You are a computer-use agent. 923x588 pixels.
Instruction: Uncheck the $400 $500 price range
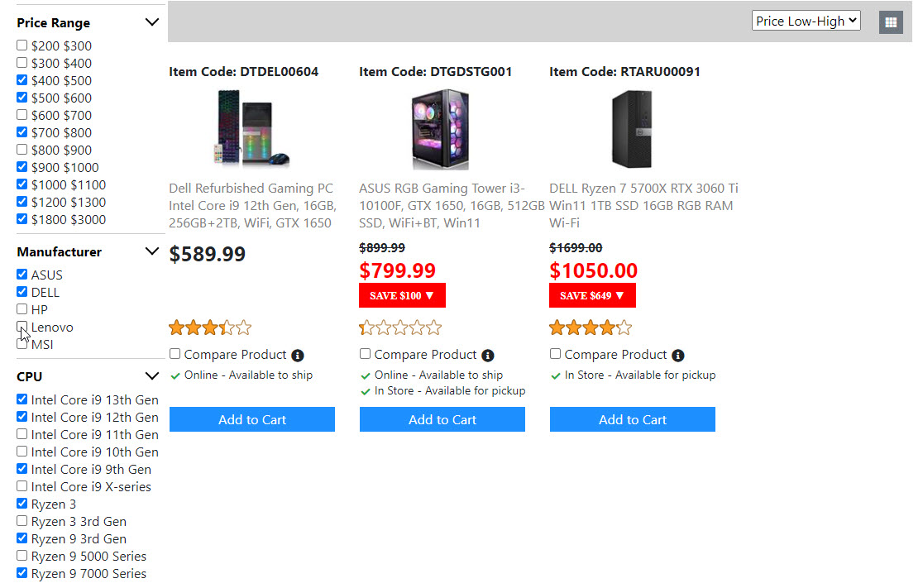(22, 80)
